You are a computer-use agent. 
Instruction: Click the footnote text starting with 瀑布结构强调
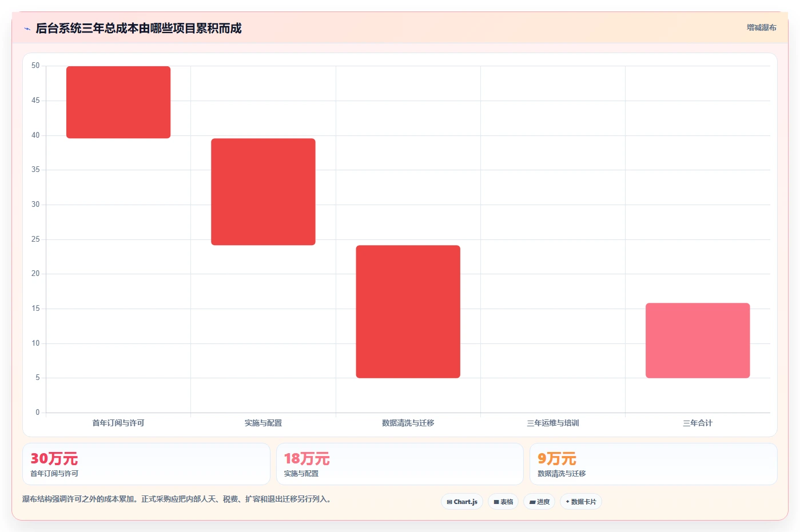[177, 499]
